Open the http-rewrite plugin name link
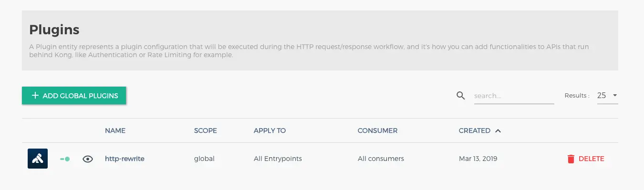Image resolution: width=644 pixels, height=190 pixels. 125,159
